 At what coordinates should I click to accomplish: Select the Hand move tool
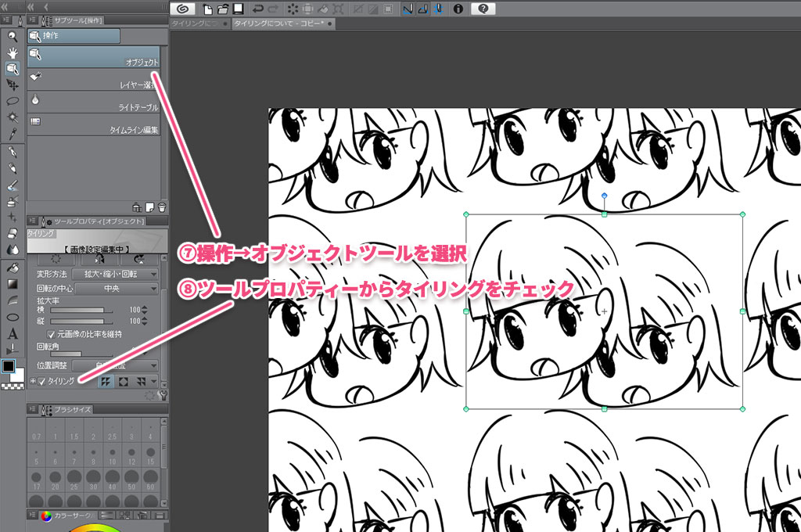[13, 52]
